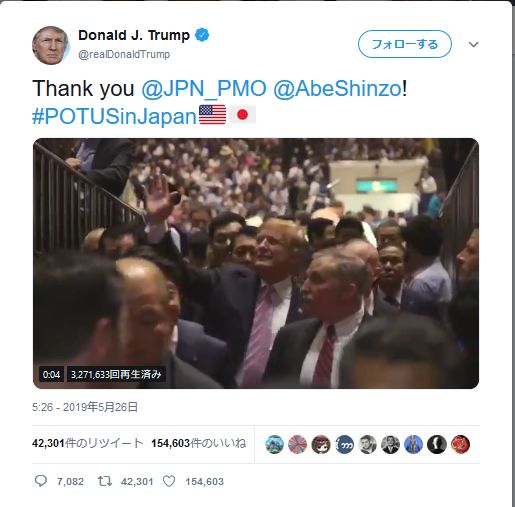The image size is (515, 507).
Task: Like the tweet with heart icon
Action: point(169,481)
